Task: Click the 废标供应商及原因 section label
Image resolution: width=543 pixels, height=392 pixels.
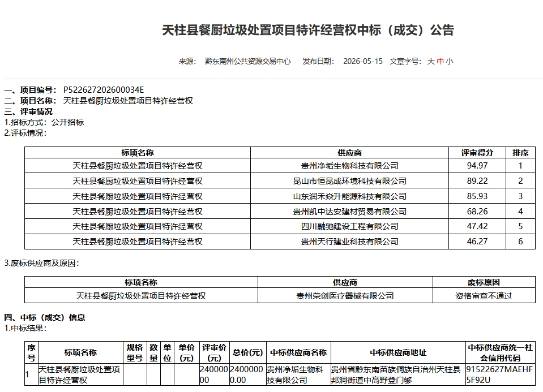Action: 41,263
